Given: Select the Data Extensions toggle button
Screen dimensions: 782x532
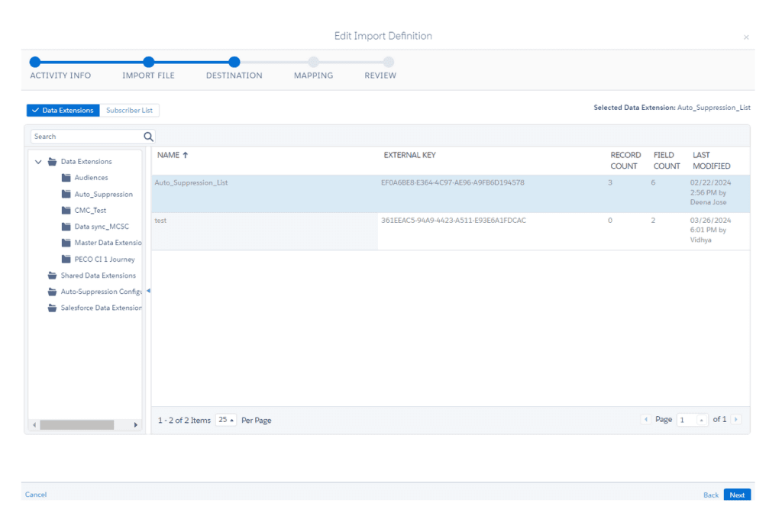Looking at the screenshot, I should tap(63, 110).
